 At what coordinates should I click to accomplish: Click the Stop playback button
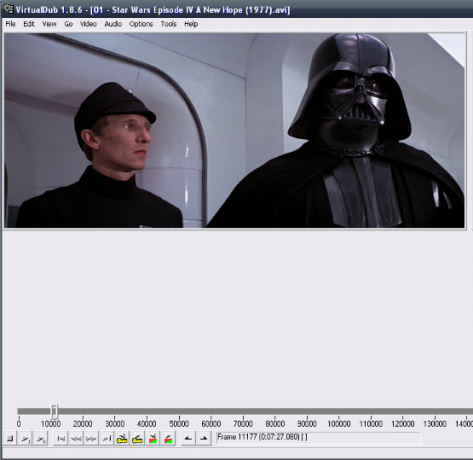10,439
